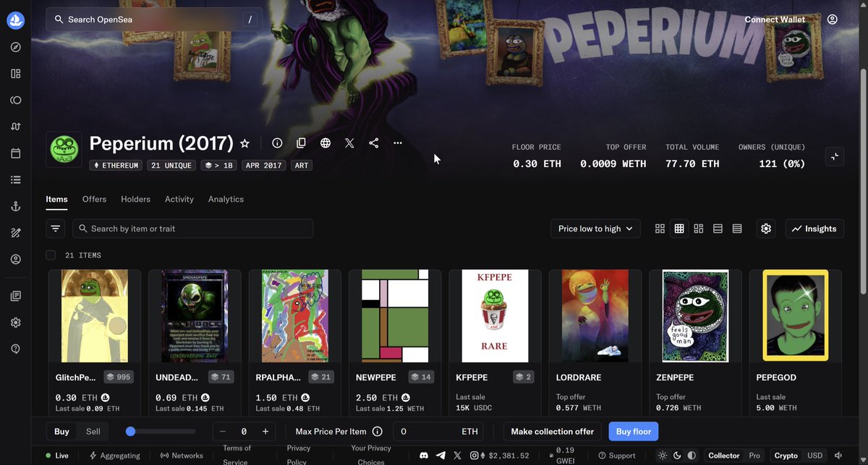Tick the select-all 21 items checkbox
This screenshot has width=868, height=465.
tap(51, 255)
